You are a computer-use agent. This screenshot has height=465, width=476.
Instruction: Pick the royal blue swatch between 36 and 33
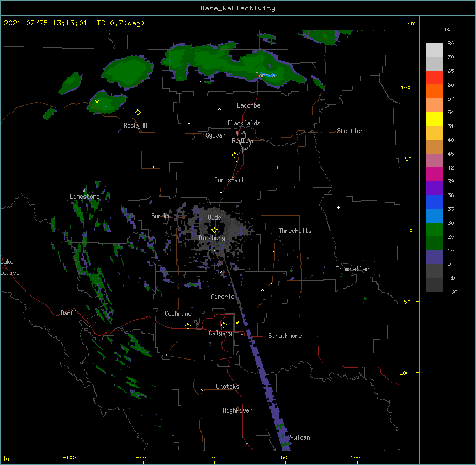(434, 202)
